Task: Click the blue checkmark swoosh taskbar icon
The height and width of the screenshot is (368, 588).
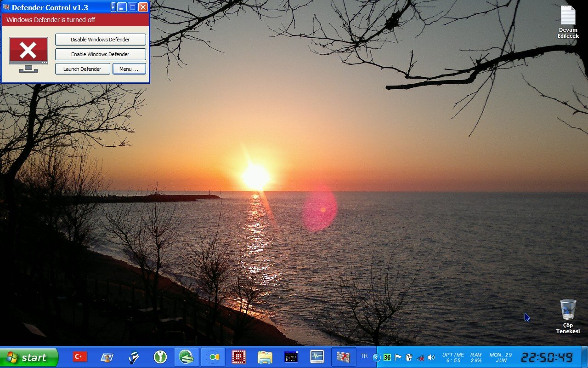Action: point(134,357)
